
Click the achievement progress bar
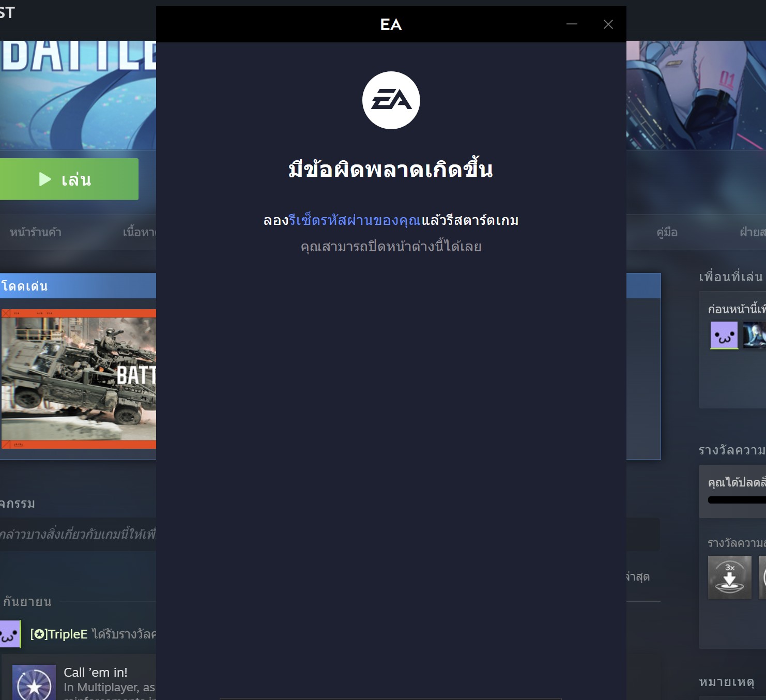coord(737,500)
